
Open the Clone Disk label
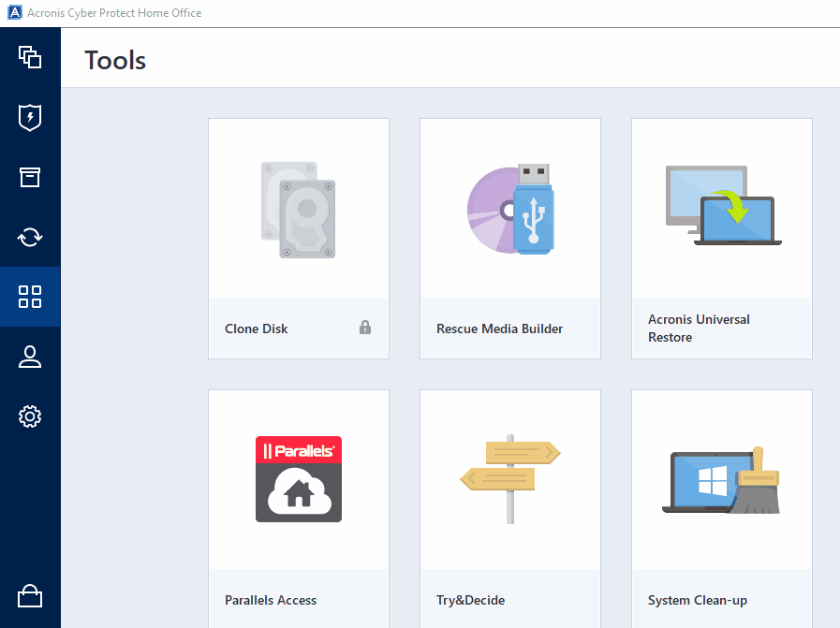(256, 329)
